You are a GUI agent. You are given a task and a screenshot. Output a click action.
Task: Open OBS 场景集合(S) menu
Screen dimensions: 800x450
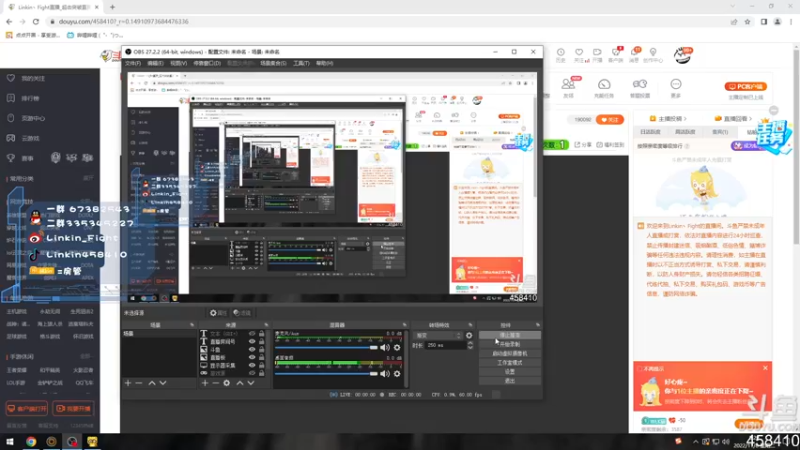coord(273,63)
